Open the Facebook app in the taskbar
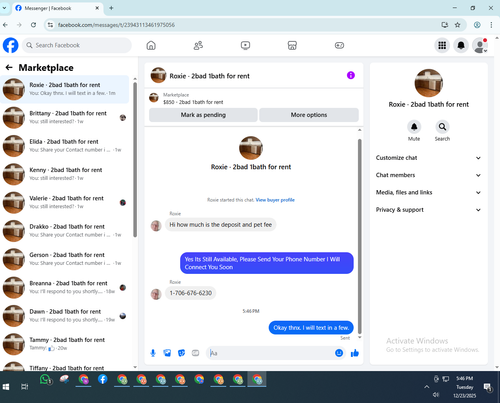The image size is (500, 403). [x=103, y=379]
